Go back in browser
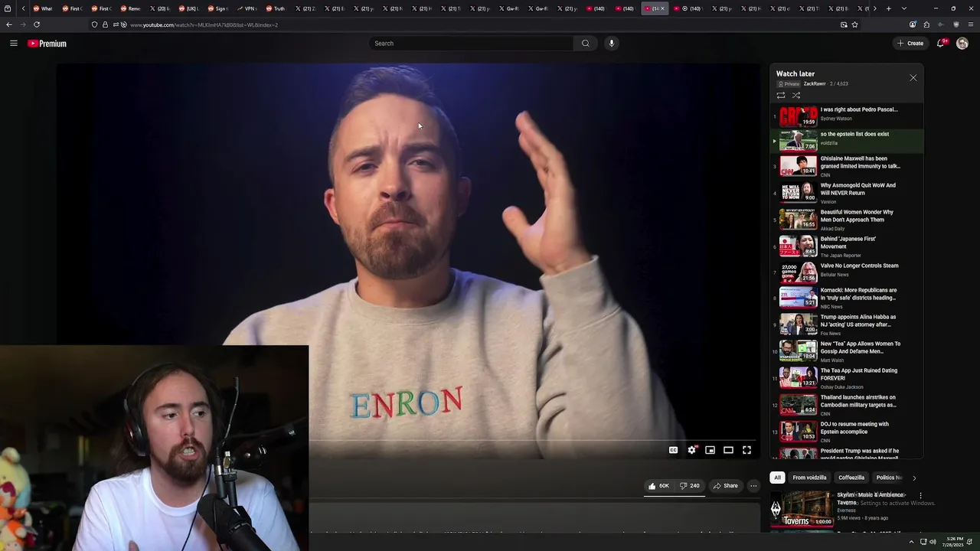Viewport: 980px width, 551px height. 9,24
